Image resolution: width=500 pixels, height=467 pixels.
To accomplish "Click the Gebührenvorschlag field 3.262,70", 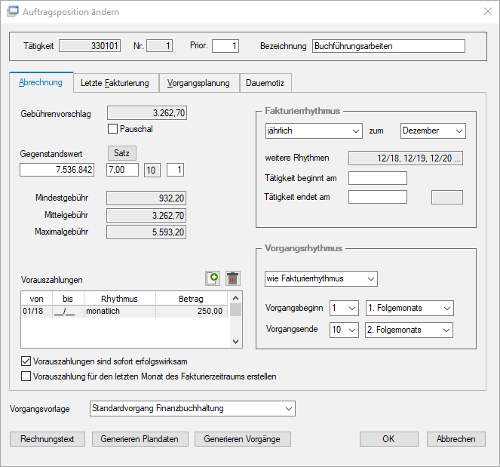I will coord(147,113).
